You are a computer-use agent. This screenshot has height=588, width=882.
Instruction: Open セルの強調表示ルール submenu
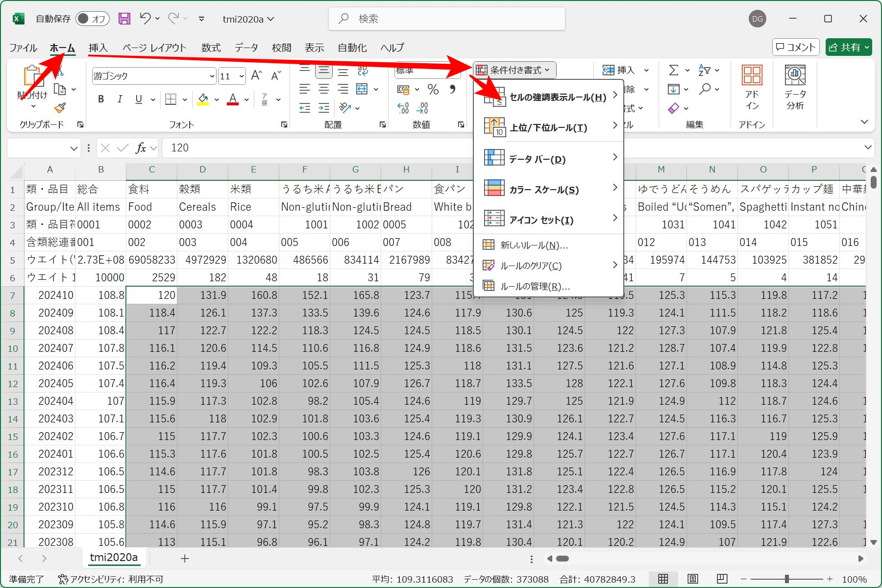pyautogui.click(x=549, y=97)
